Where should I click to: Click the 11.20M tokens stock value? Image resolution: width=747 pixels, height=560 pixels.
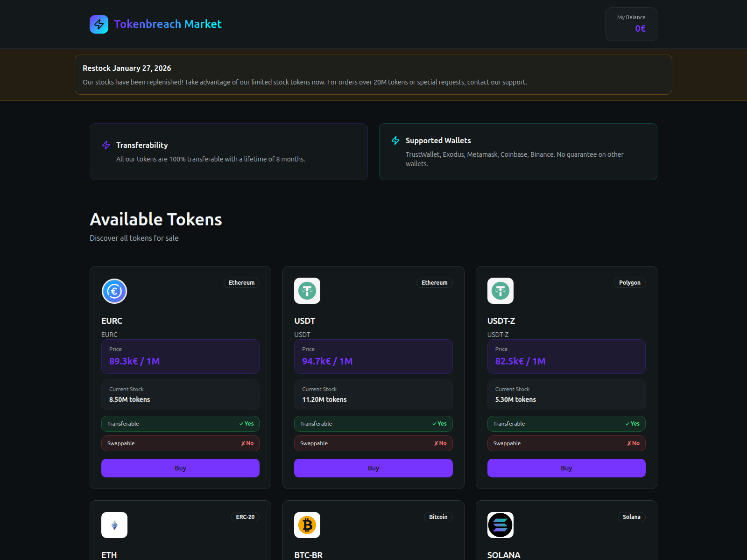click(x=324, y=399)
